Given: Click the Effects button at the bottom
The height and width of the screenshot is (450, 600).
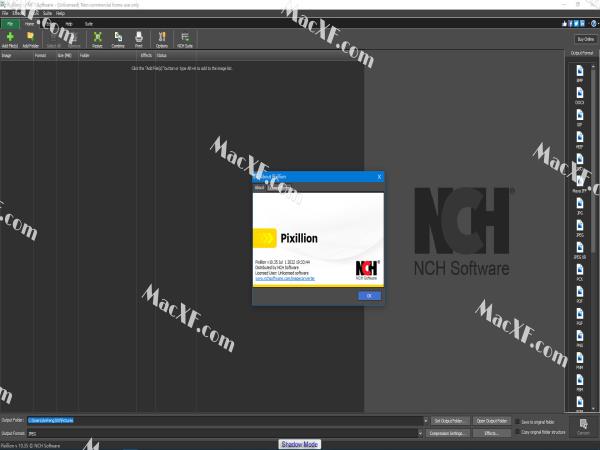Looking at the screenshot, I should click(492, 434).
